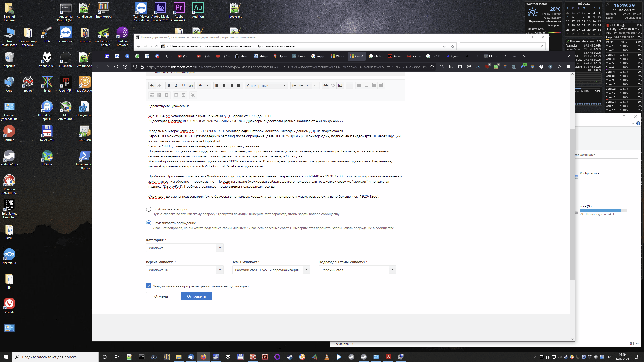Insert a table into the post
The image size is (644, 362).
pyautogui.click(x=349, y=85)
